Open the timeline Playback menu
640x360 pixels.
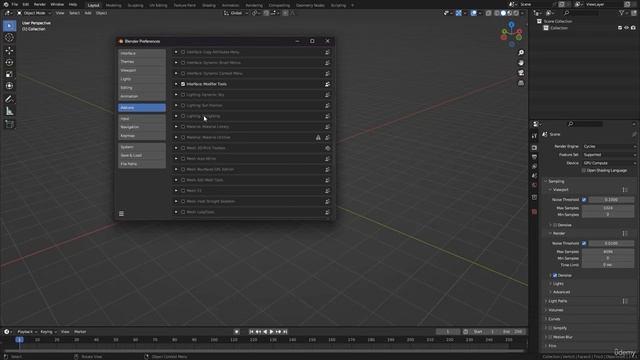click(27, 332)
